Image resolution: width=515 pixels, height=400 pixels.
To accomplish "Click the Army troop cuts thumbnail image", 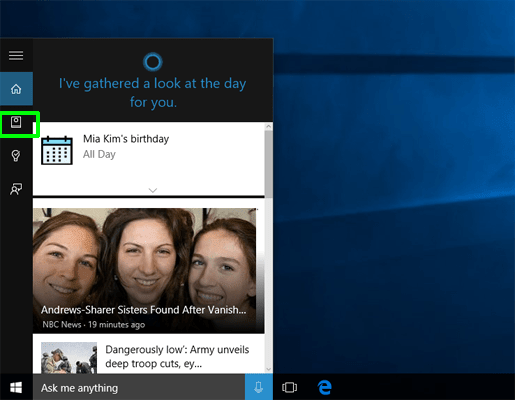I will tap(69, 357).
